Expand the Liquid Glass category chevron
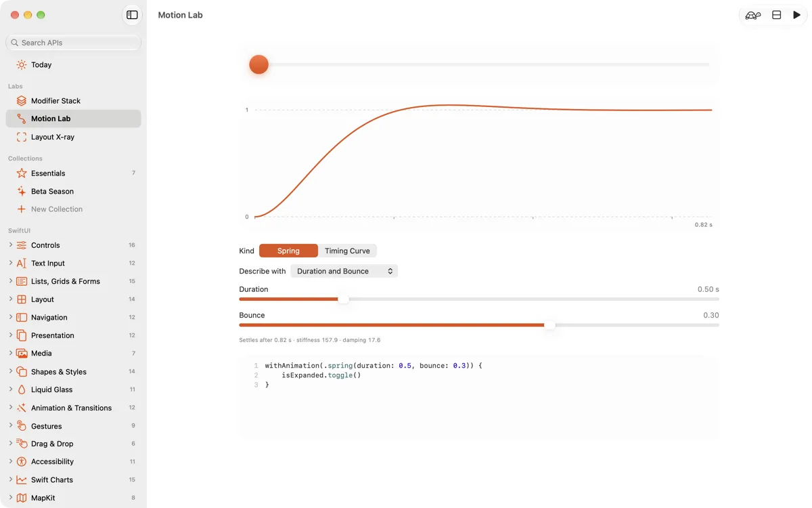The width and height of the screenshot is (812, 508). (x=10, y=389)
